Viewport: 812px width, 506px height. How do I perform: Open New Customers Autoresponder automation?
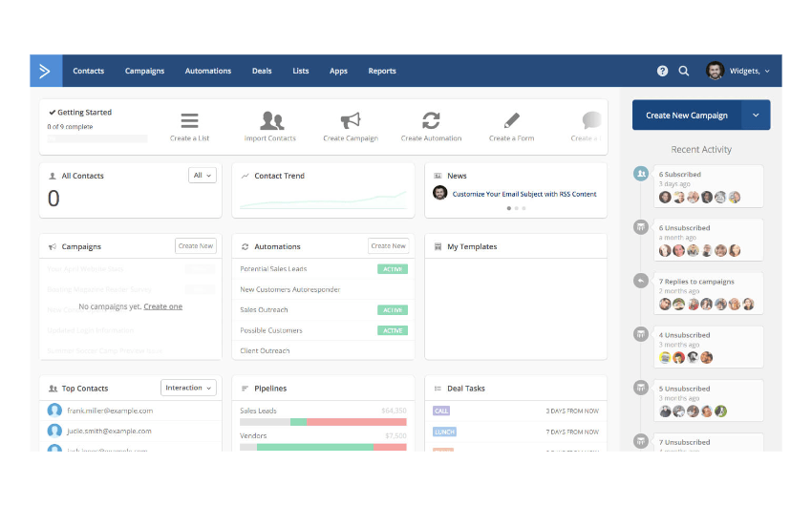pos(290,289)
